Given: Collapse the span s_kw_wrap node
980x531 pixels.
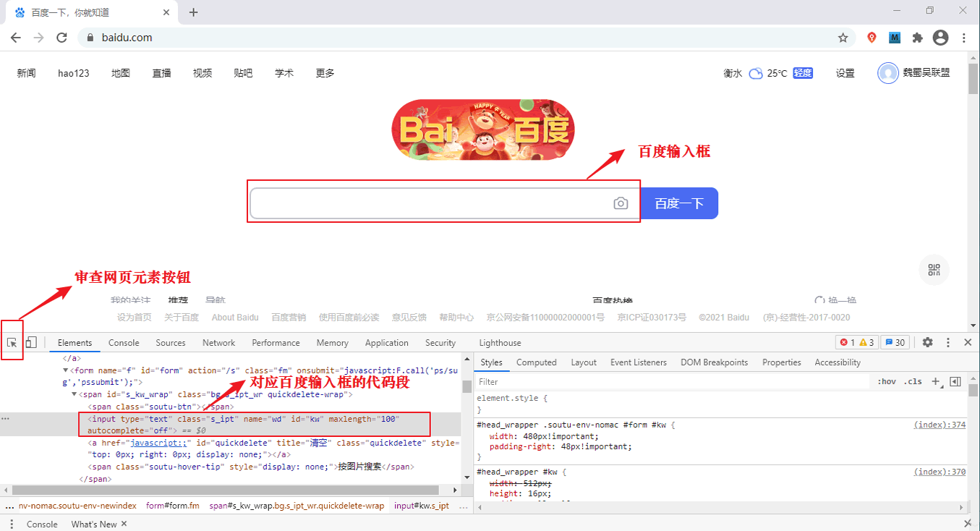Looking at the screenshot, I should click(x=74, y=394).
